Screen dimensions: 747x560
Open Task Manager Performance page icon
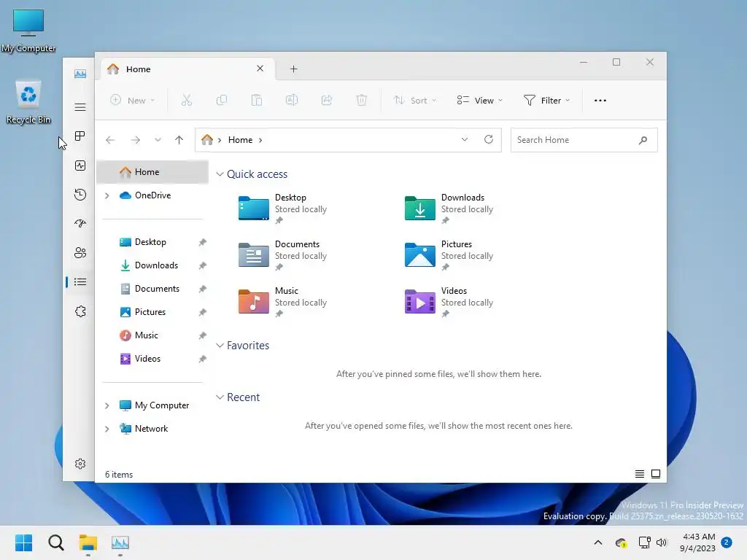[x=80, y=166]
